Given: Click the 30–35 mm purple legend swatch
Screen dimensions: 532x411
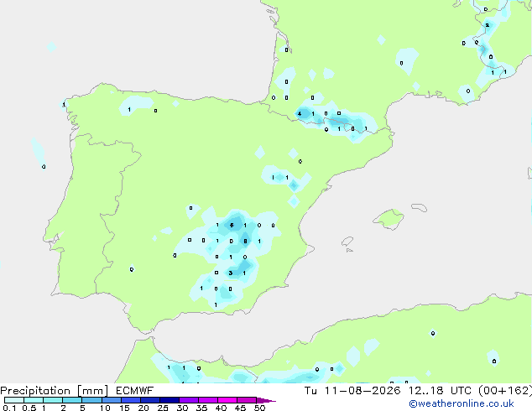Looking at the screenshot, I should [189, 400].
